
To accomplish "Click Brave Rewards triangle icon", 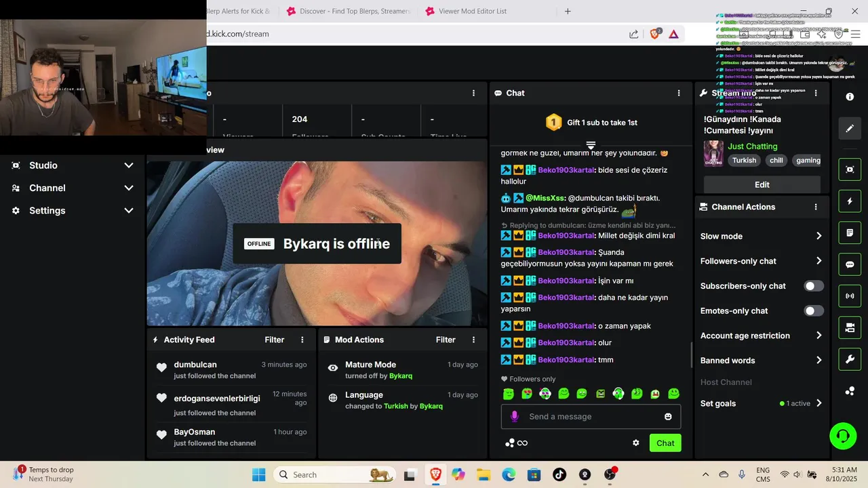I will pyautogui.click(x=673, y=33).
